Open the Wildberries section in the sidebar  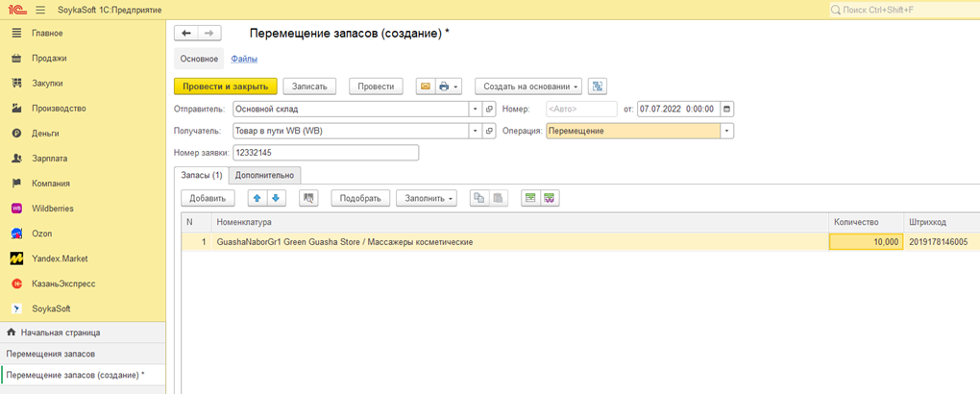coord(53,209)
